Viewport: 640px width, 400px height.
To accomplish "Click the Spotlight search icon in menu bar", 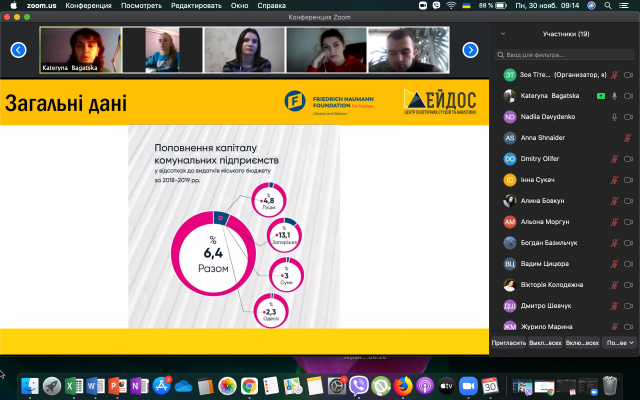I will 608,6.
